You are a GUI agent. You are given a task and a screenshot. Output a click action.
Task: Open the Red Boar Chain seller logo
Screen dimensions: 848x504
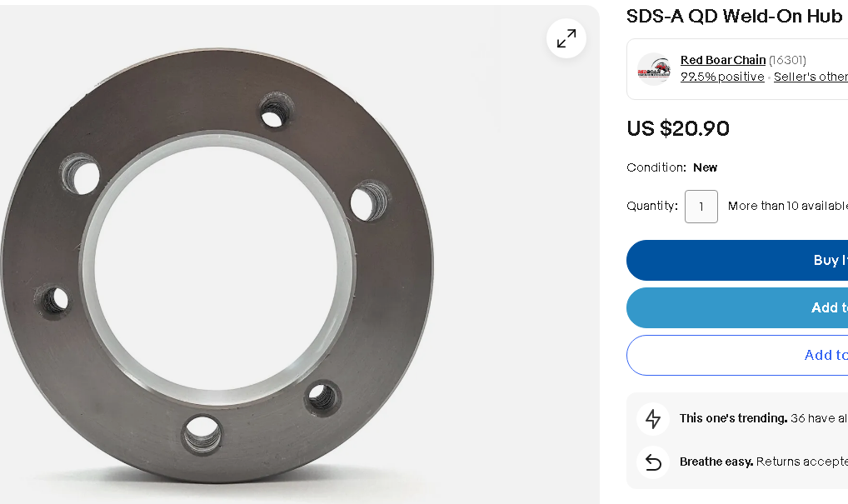tap(654, 69)
